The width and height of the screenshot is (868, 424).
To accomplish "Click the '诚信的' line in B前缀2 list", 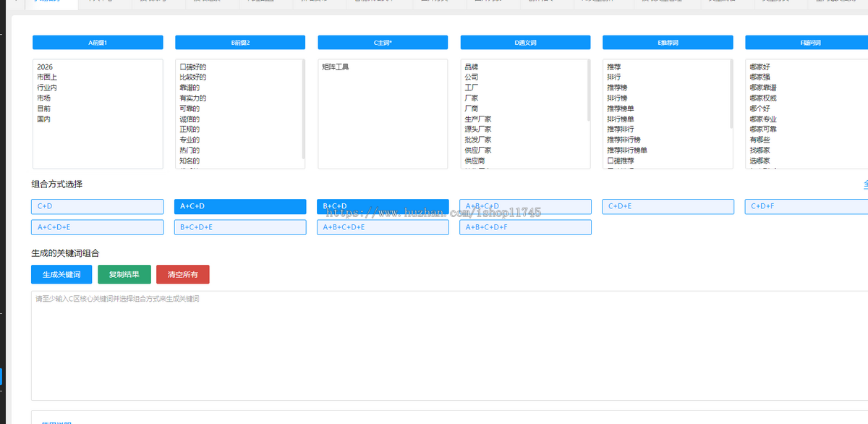I will pyautogui.click(x=190, y=119).
